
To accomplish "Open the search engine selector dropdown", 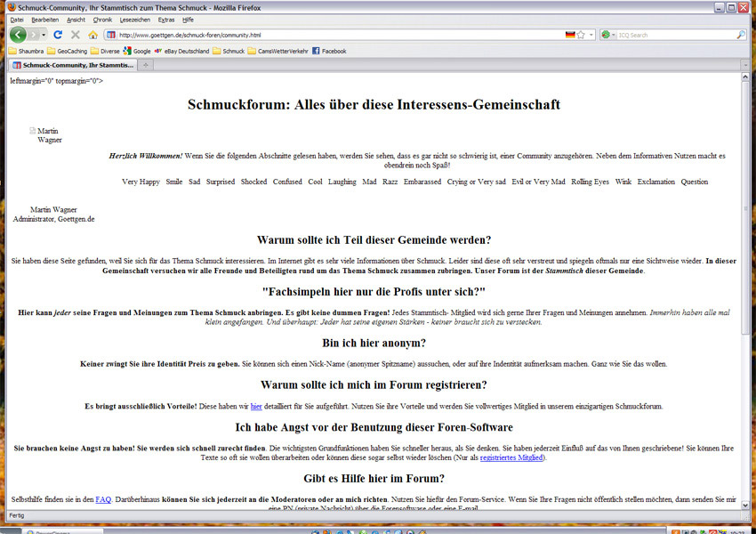I will coord(607,35).
